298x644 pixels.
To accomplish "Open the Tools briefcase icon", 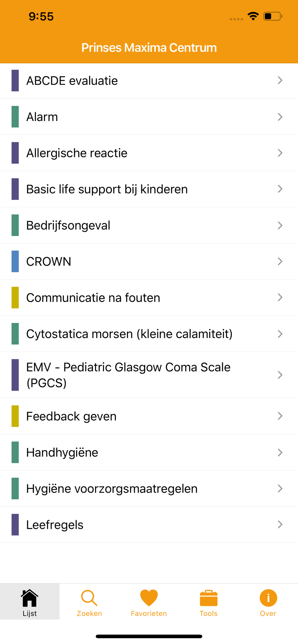I will click(x=209, y=598).
